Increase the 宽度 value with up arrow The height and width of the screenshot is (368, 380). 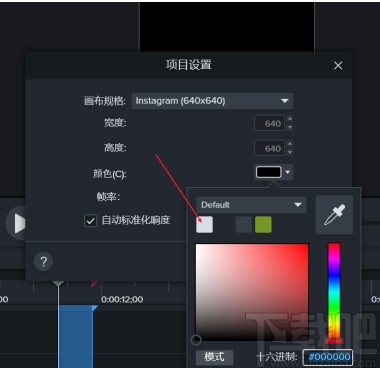tap(290, 119)
